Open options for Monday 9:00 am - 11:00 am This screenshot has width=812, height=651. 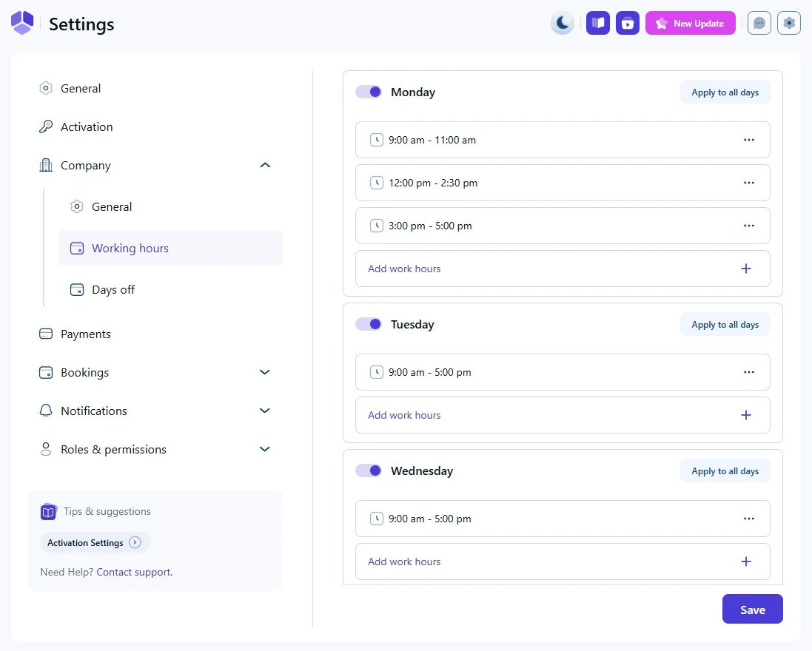pyautogui.click(x=748, y=140)
